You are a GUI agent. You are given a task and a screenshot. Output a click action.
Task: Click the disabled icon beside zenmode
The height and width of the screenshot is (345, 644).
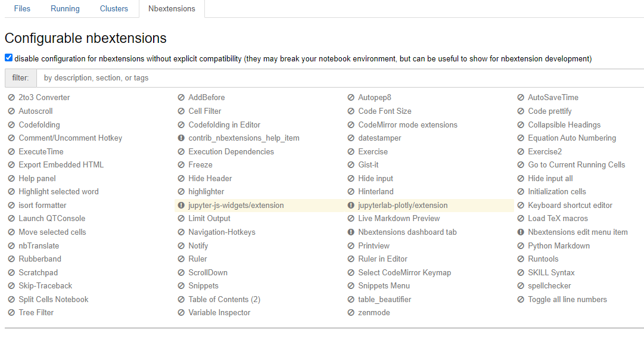pyautogui.click(x=351, y=313)
